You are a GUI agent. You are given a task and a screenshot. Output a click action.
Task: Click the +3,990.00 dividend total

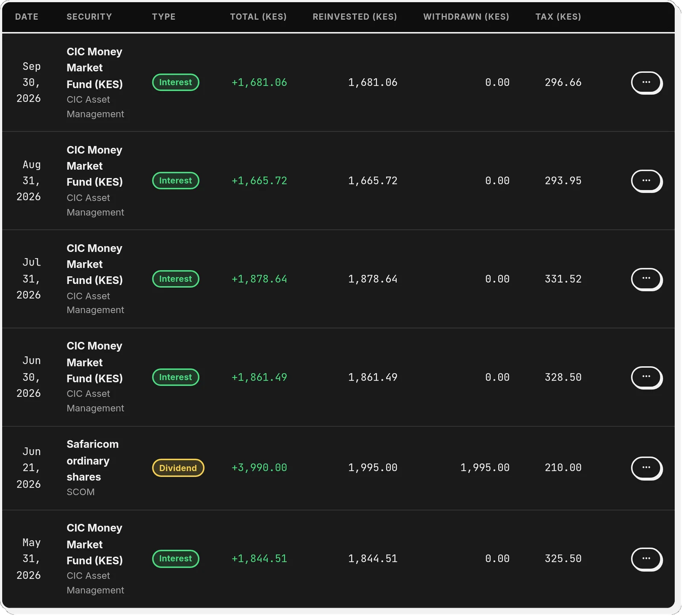click(x=259, y=468)
